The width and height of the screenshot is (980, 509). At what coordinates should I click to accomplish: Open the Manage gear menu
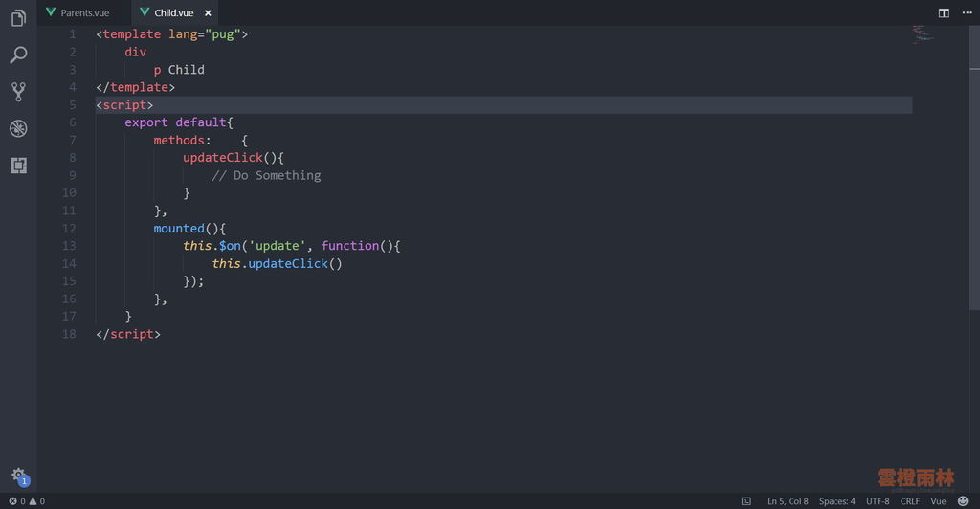(x=19, y=476)
